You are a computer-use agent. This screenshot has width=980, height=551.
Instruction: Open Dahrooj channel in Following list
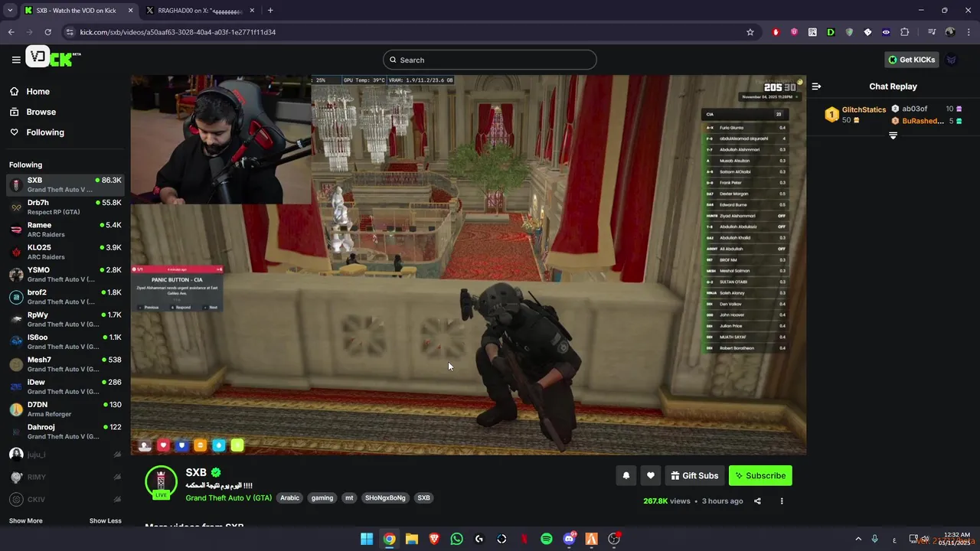(x=65, y=432)
